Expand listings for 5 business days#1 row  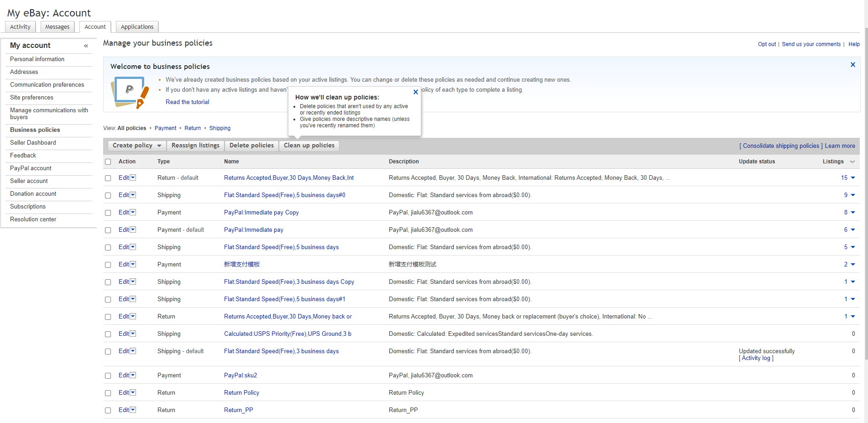click(853, 299)
